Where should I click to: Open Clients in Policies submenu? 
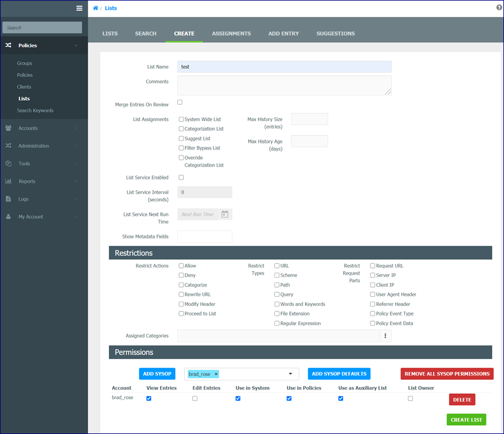click(24, 87)
